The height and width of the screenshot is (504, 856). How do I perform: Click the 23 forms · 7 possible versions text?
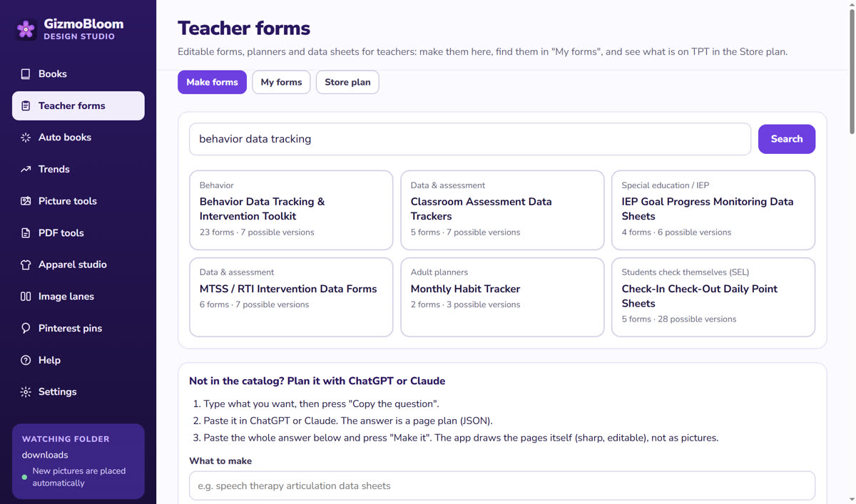[x=257, y=232]
